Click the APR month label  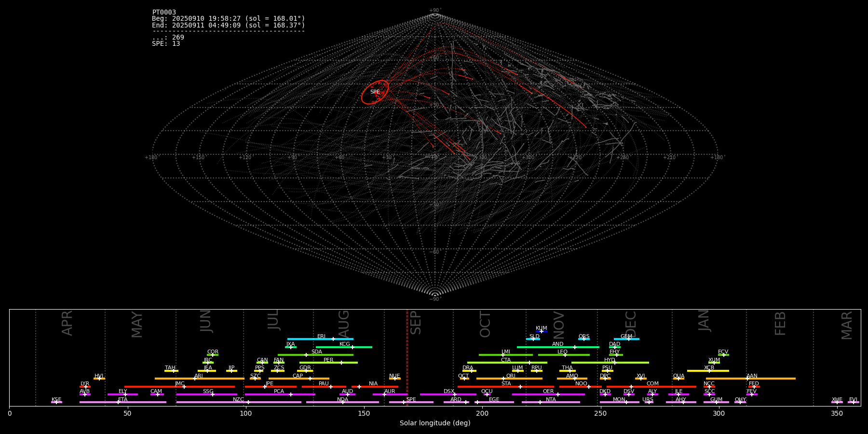(x=67, y=323)
